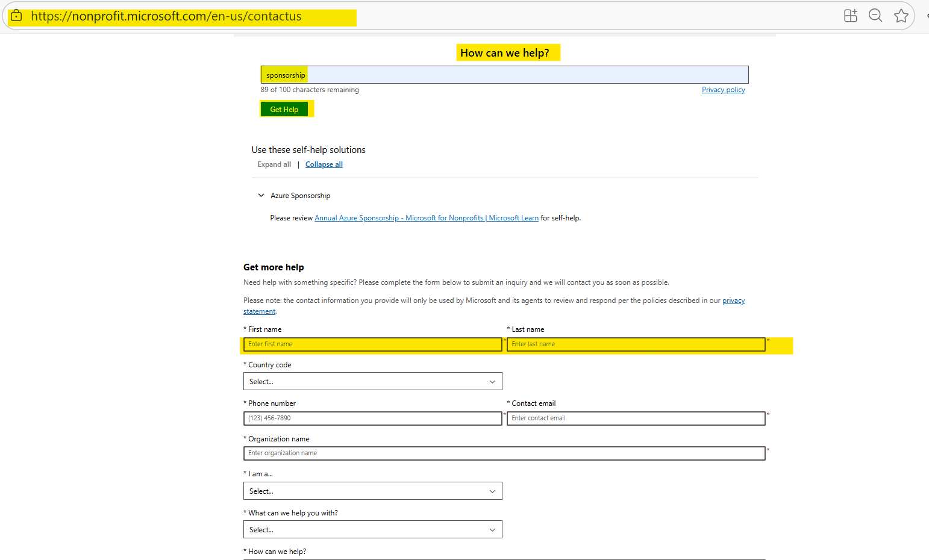
Task: Click the 'Get more help' heading
Action: (x=274, y=267)
